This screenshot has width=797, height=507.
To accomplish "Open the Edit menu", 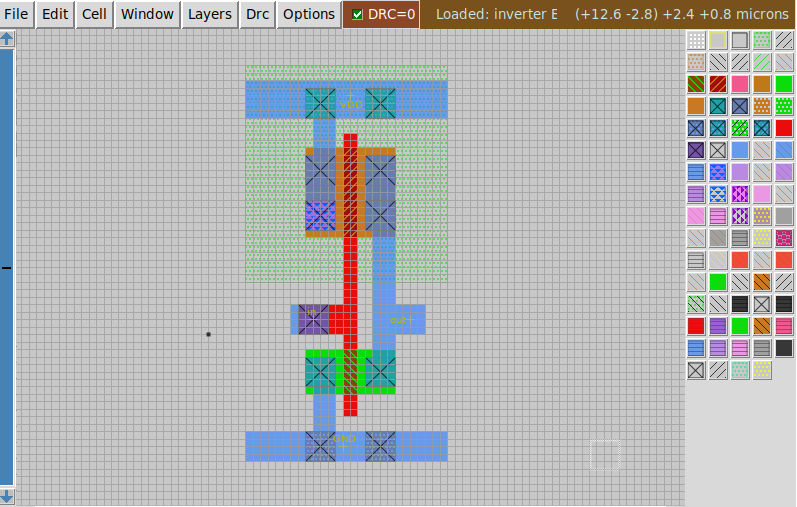I will [x=55, y=14].
